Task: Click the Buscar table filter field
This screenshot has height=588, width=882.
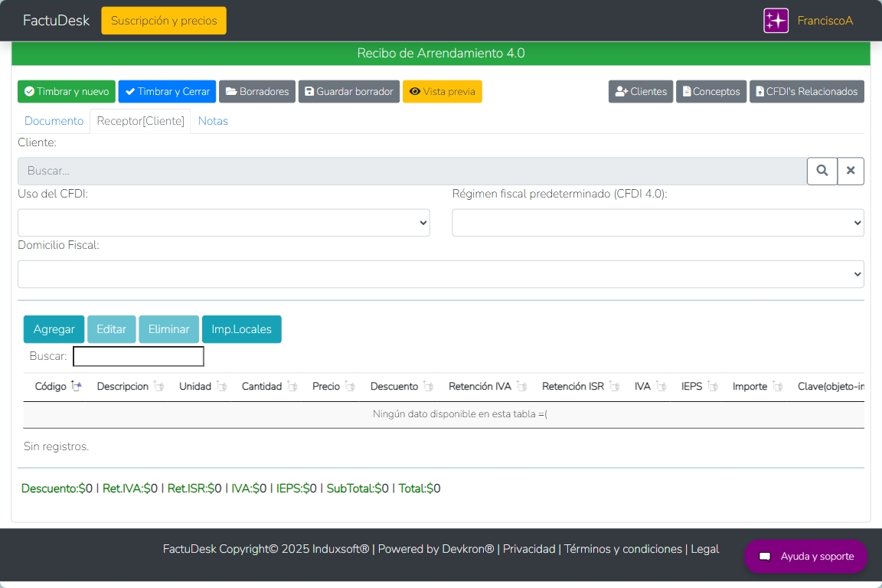Action: 139,356
